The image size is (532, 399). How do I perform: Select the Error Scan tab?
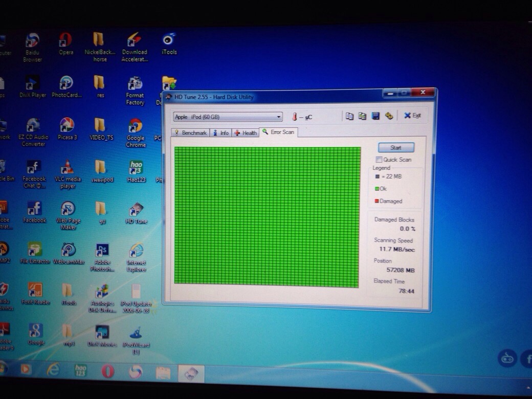tap(278, 132)
